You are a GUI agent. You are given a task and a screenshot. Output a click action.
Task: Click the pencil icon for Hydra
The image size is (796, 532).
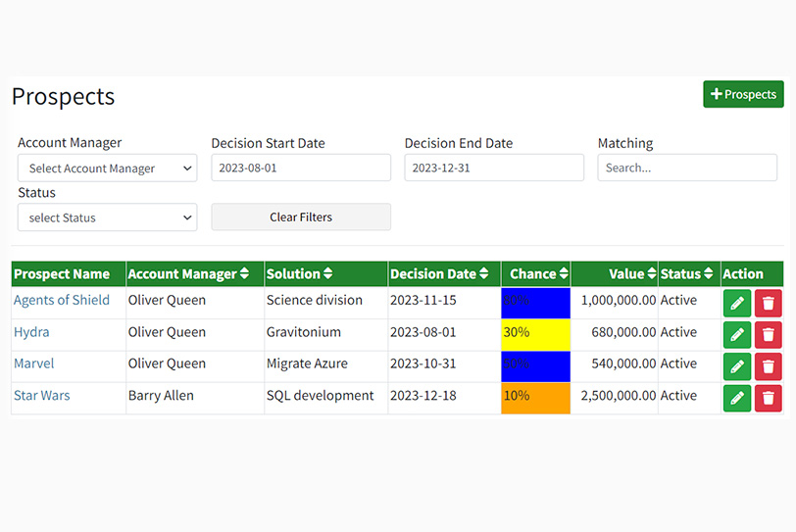737,335
